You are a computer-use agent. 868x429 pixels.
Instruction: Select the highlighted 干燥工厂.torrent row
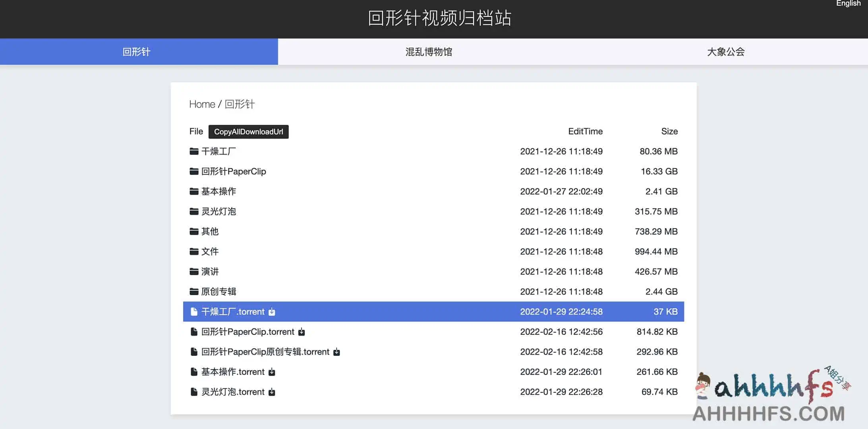[397, 311]
